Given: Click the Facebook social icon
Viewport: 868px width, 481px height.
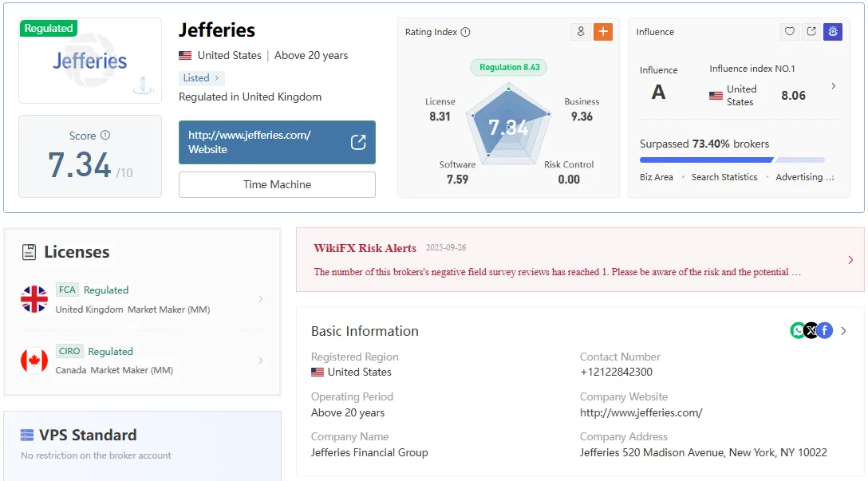Looking at the screenshot, I should click(825, 330).
